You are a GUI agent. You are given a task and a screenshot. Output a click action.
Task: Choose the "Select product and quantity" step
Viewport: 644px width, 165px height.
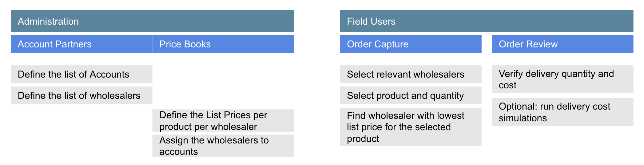[x=411, y=95]
